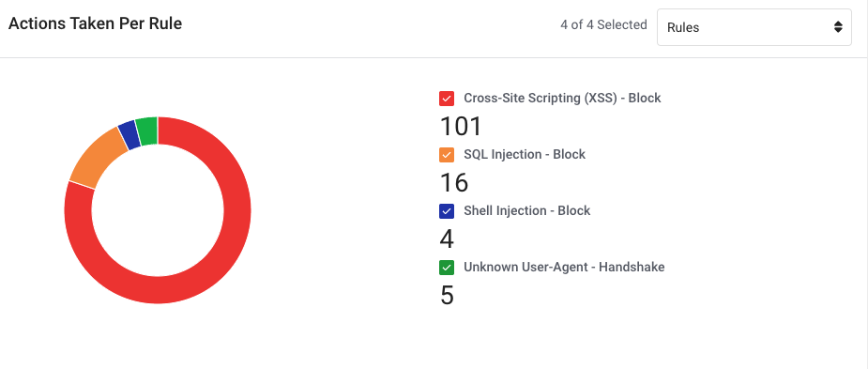
Task: Click the blue Shell Injection donut segment
Action: click(x=129, y=135)
